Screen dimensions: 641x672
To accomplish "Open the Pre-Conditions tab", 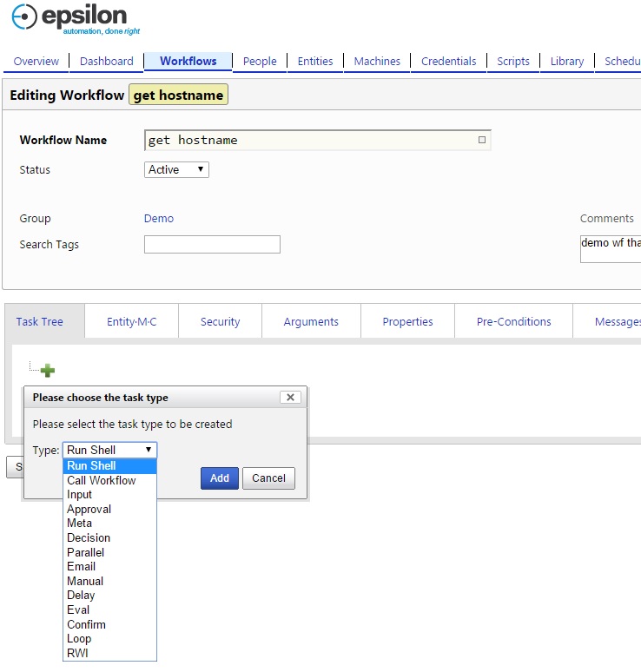I will click(x=513, y=321).
